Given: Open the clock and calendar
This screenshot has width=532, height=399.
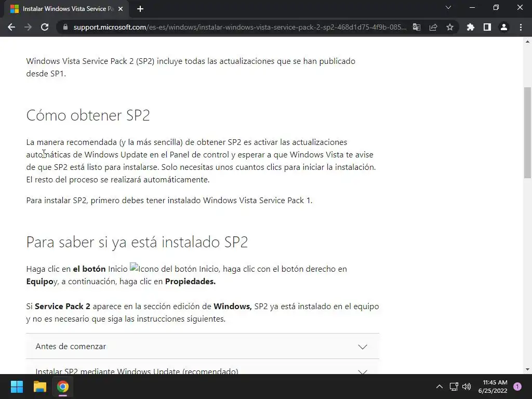Looking at the screenshot, I should (x=493, y=387).
